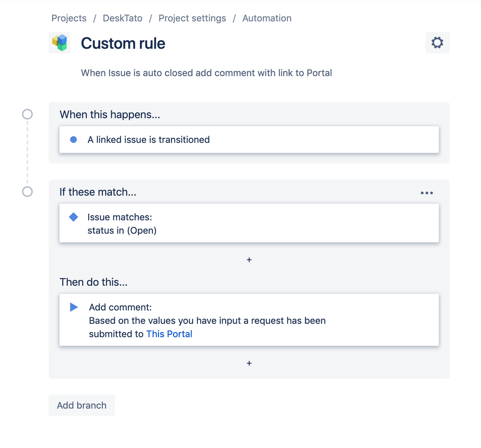Click the Add branch button
This screenshot has width=481, height=448.
pyautogui.click(x=81, y=405)
